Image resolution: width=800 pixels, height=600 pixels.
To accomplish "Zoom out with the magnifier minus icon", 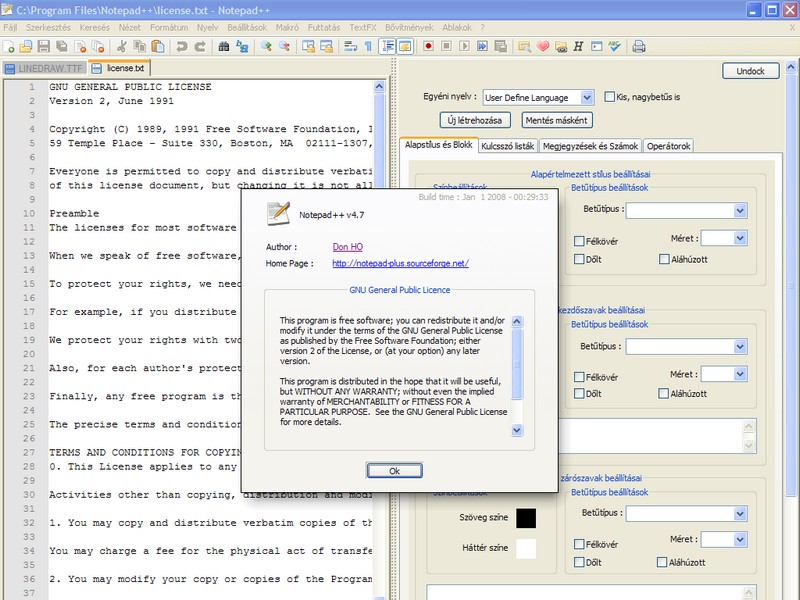I will pos(284,47).
